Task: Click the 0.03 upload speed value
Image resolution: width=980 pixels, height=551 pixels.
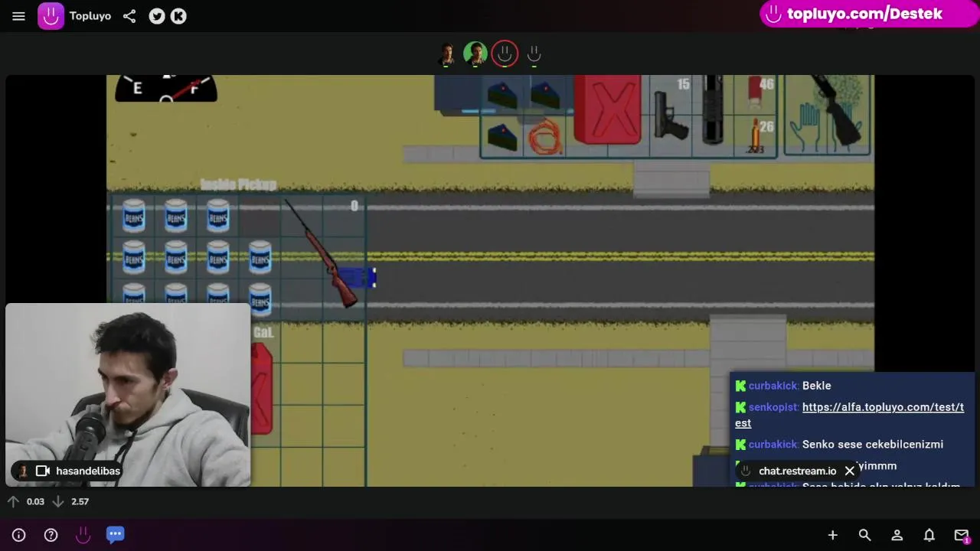Action: coord(35,501)
